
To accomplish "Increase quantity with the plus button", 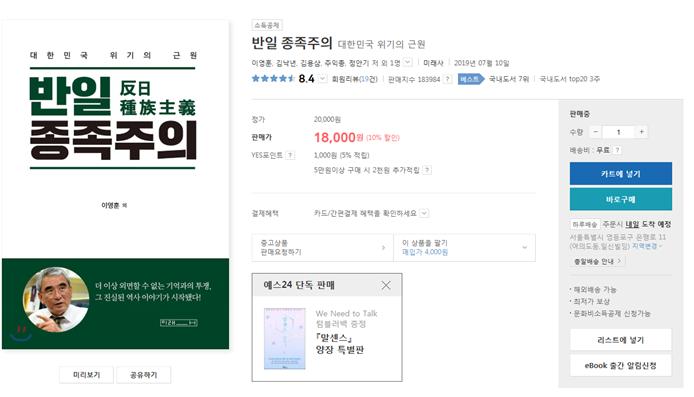I will (x=641, y=132).
